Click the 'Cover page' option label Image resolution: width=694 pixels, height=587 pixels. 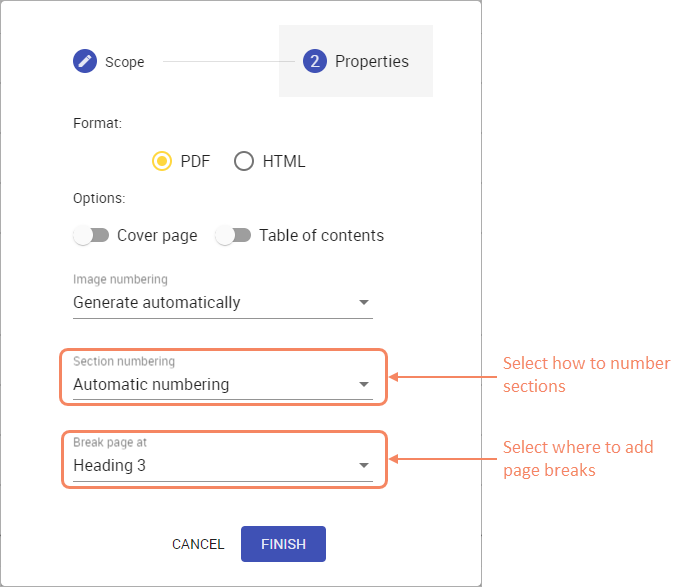(x=157, y=236)
